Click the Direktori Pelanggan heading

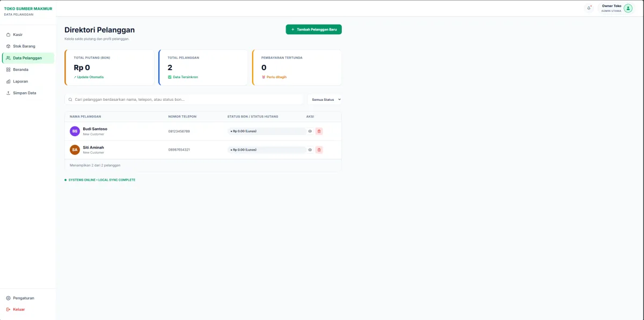pyautogui.click(x=100, y=30)
